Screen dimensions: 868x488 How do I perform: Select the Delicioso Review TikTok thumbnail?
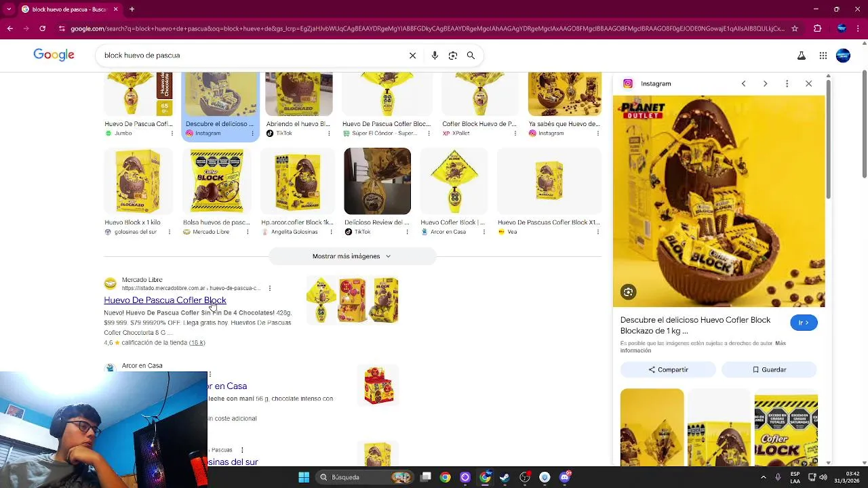tap(377, 181)
